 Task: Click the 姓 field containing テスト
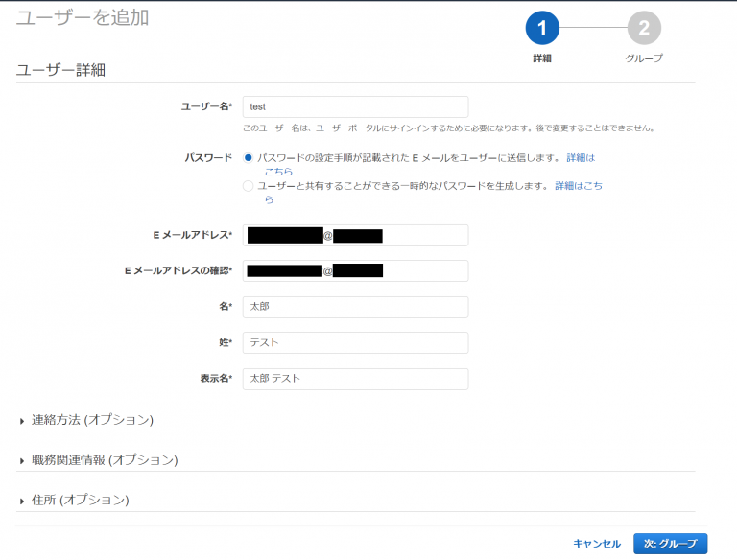click(x=355, y=342)
